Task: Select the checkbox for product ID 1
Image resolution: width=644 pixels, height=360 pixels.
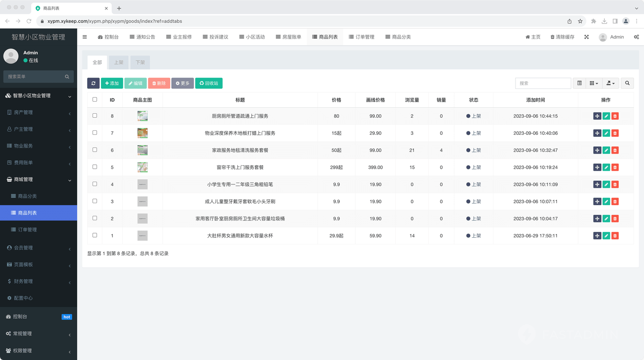Action: (95, 235)
